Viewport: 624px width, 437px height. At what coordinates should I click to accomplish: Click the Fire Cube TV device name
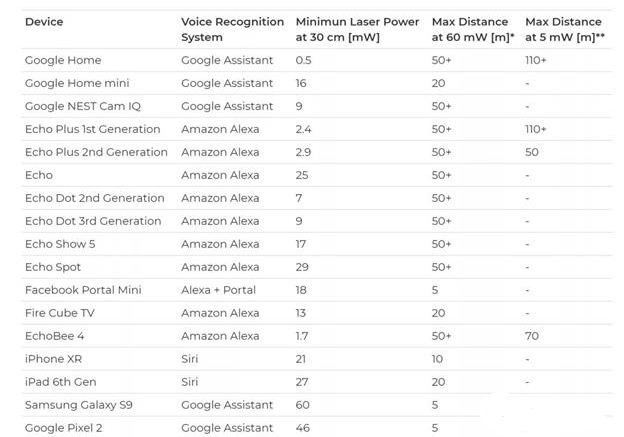(61, 313)
